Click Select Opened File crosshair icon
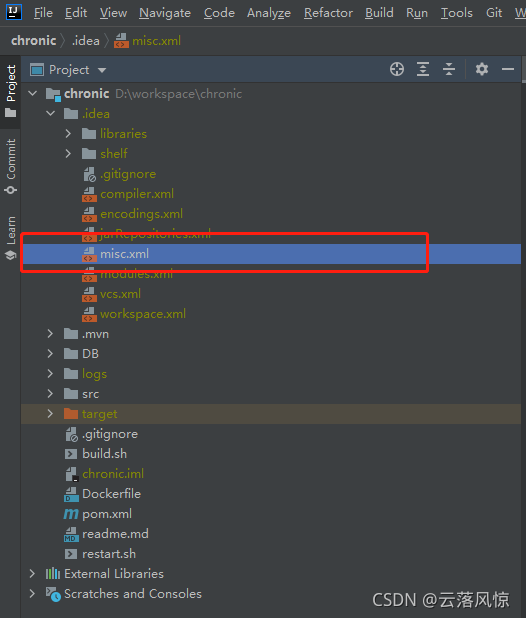 tap(397, 69)
